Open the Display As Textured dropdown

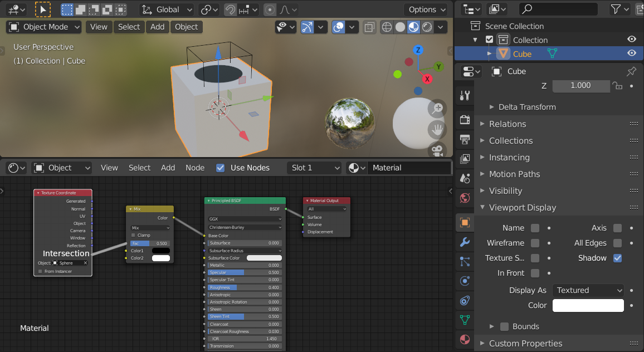(588, 290)
